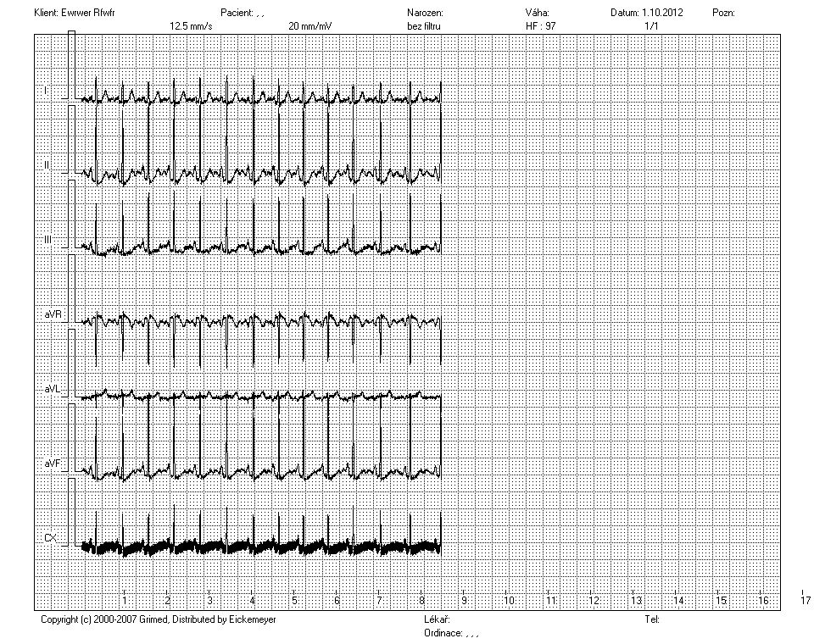Select the 'aVF' lead label
This screenshot has width=814, height=644.
point(53,464)
